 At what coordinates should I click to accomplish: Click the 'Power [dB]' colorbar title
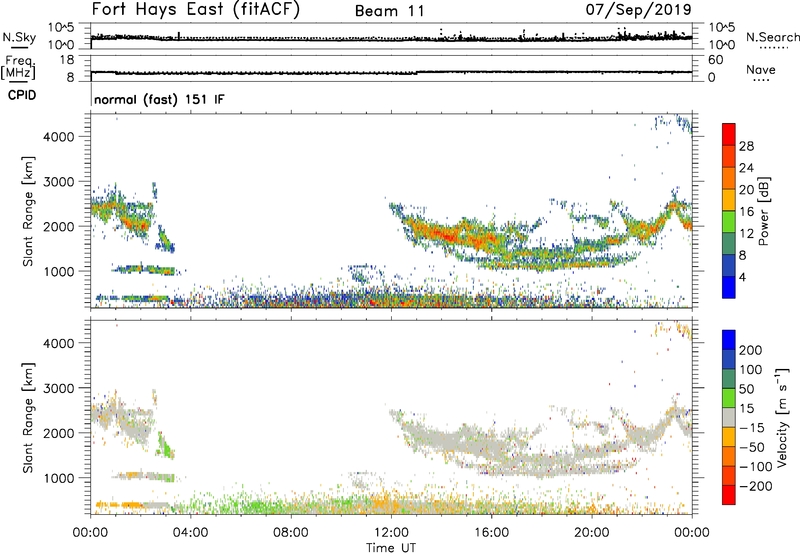763,211
